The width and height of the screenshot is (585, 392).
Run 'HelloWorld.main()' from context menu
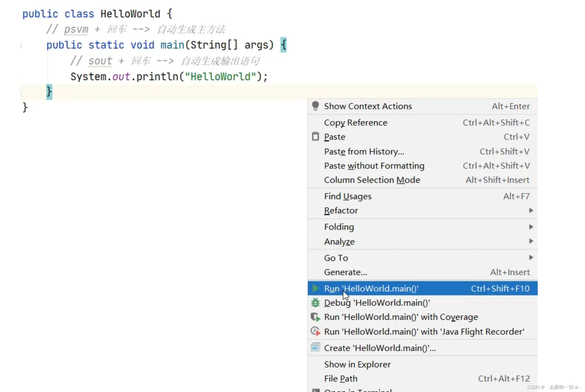(422, 288)
